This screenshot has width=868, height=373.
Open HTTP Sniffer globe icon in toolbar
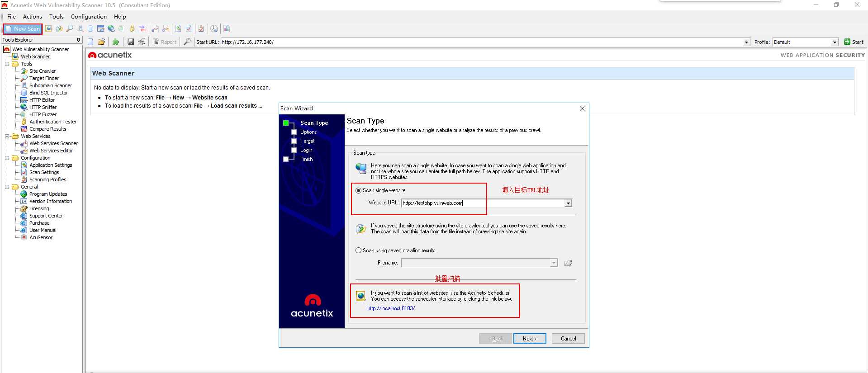111,28
